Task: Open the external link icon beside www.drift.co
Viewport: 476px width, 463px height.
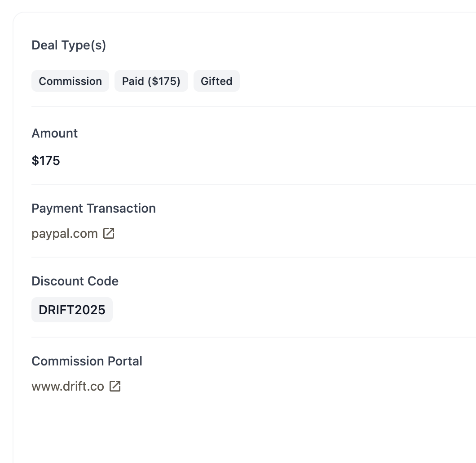Action: tap(115, 386)
